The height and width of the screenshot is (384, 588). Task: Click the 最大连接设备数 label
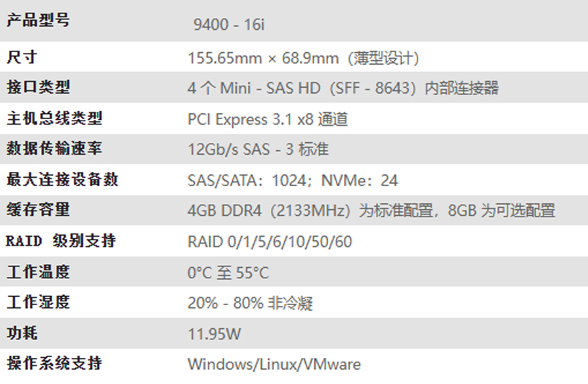point(63,179)
